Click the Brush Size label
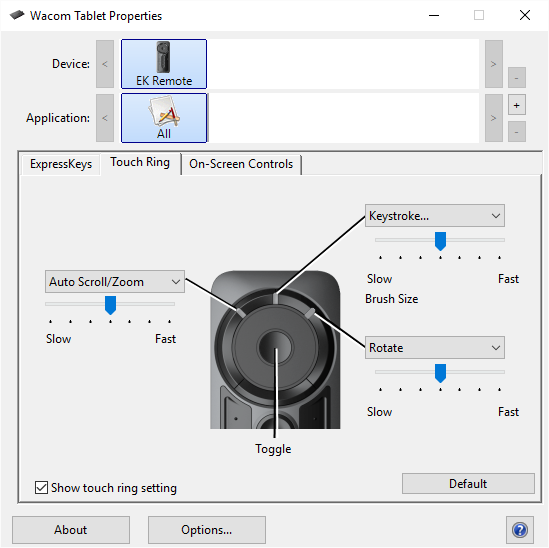The width and height of the screenshot is (549, 548). [391, 299]
